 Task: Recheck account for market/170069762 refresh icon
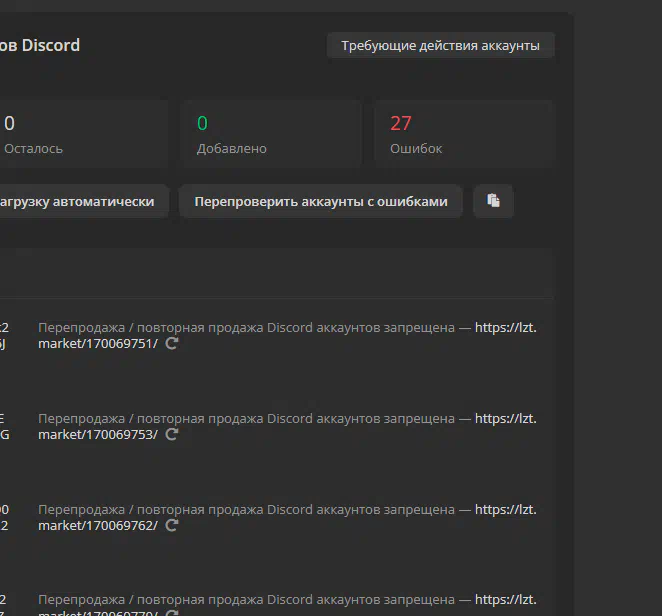tap(171, 525)
